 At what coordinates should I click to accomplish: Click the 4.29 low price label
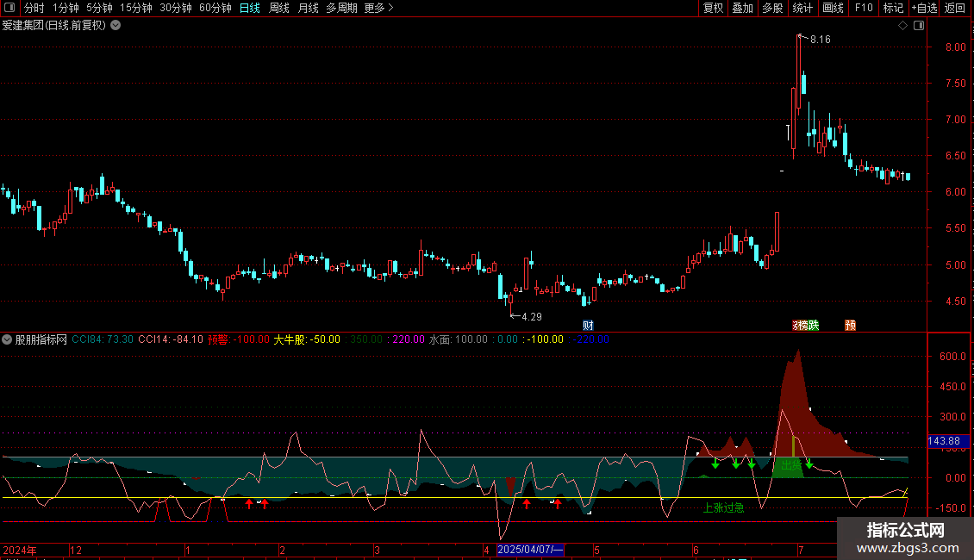coord(532,317)
